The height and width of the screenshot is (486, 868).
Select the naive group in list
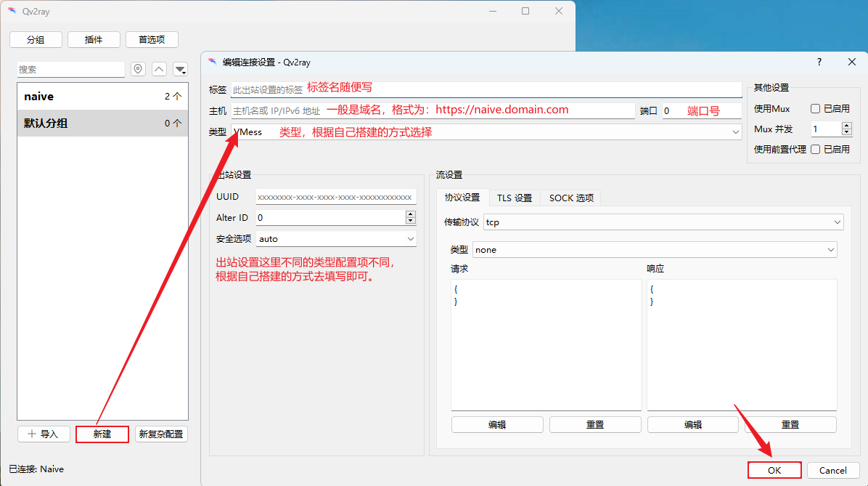[x=102, y=97]
